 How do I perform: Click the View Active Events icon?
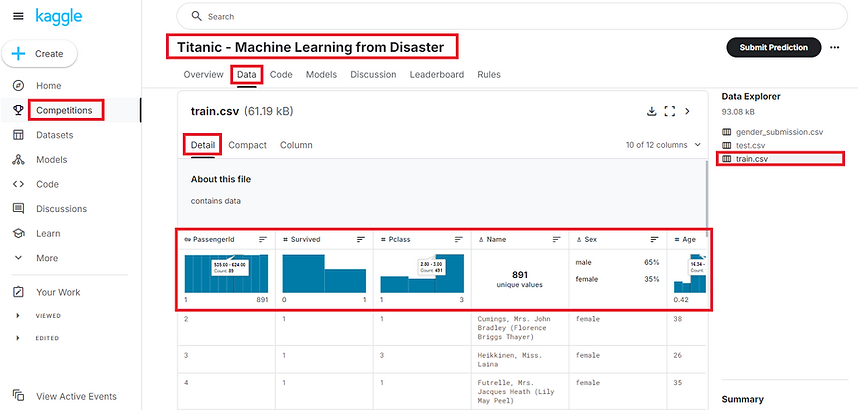19,396
